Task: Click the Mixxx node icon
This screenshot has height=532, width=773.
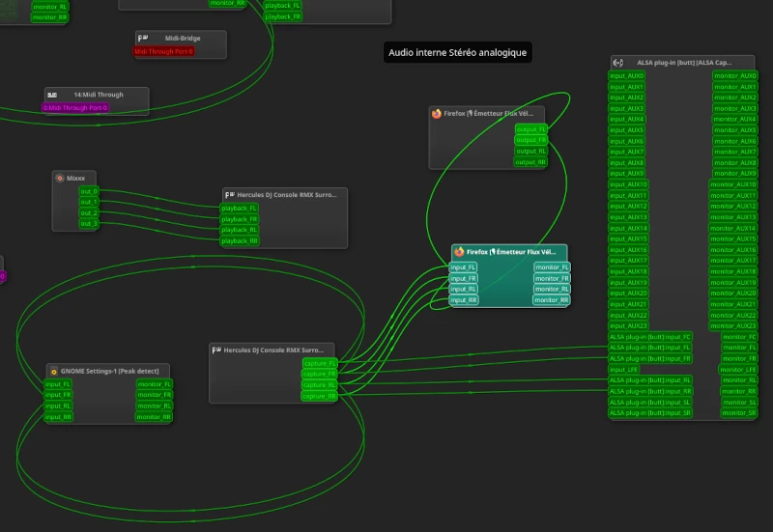Action: (60, 179)
